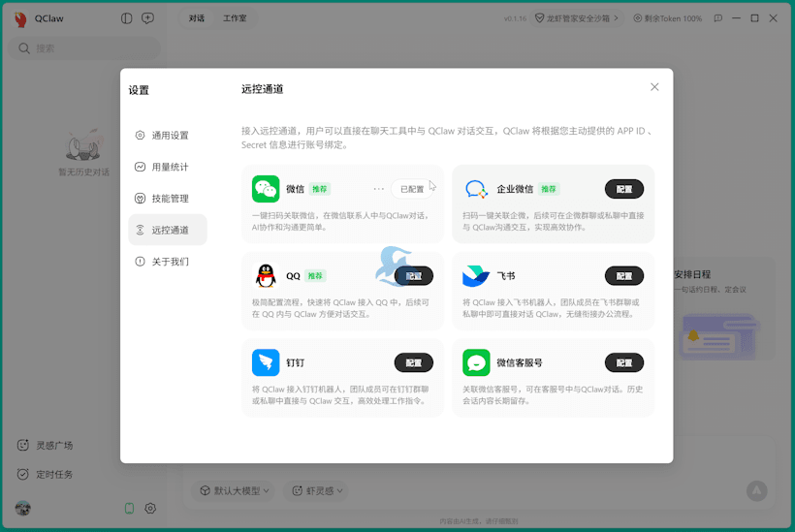
Task: Click the 定时任务 clock icon
Action: [23, 474]
